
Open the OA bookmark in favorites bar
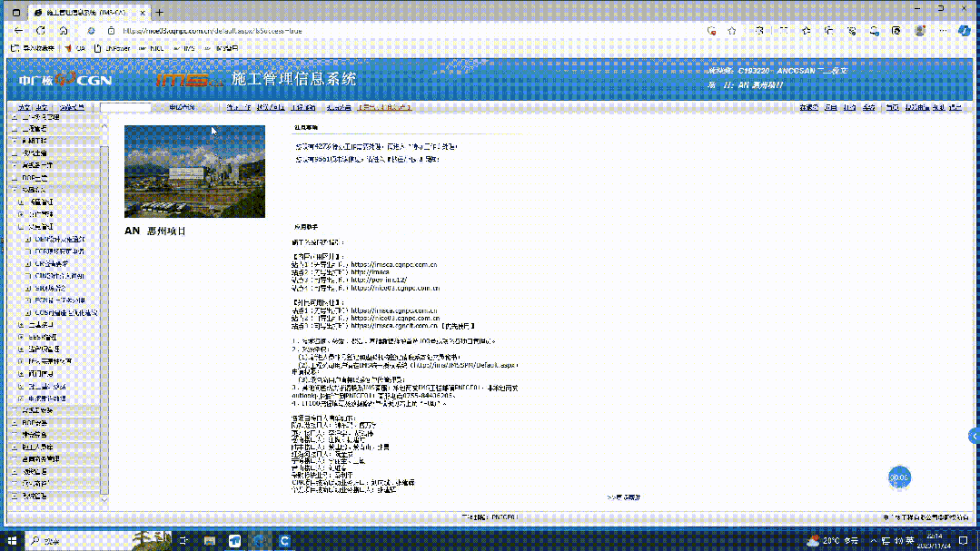tap(74, 48)
